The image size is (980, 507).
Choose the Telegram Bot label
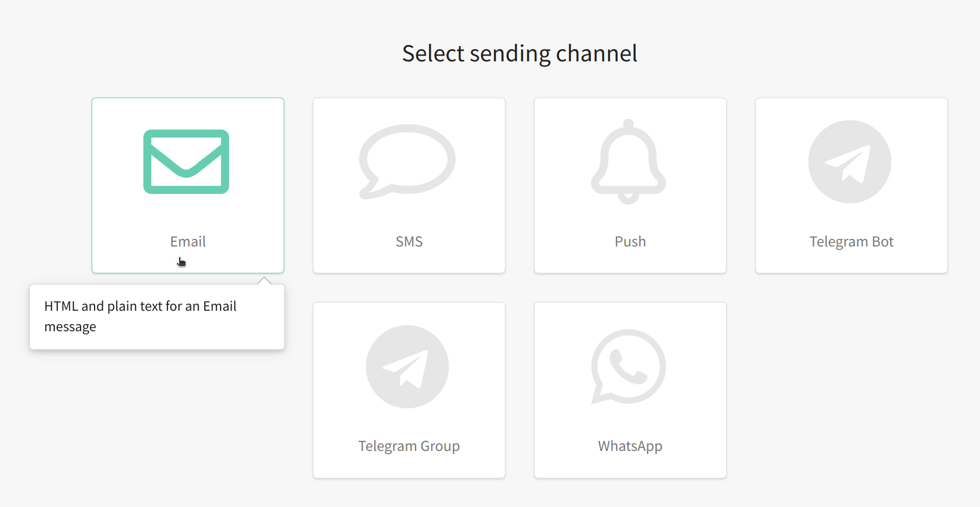pyautogui.click(x=852, y=241)
